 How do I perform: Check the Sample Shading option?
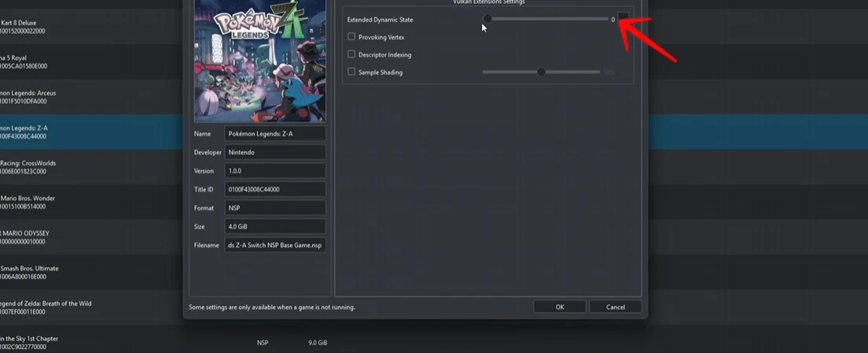pos(351,72)
